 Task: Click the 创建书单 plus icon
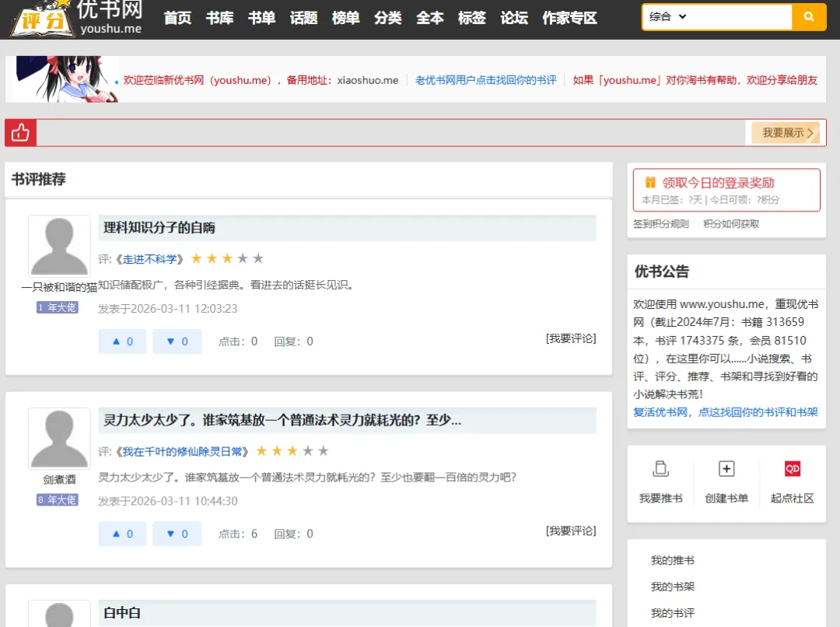[726, 469]
